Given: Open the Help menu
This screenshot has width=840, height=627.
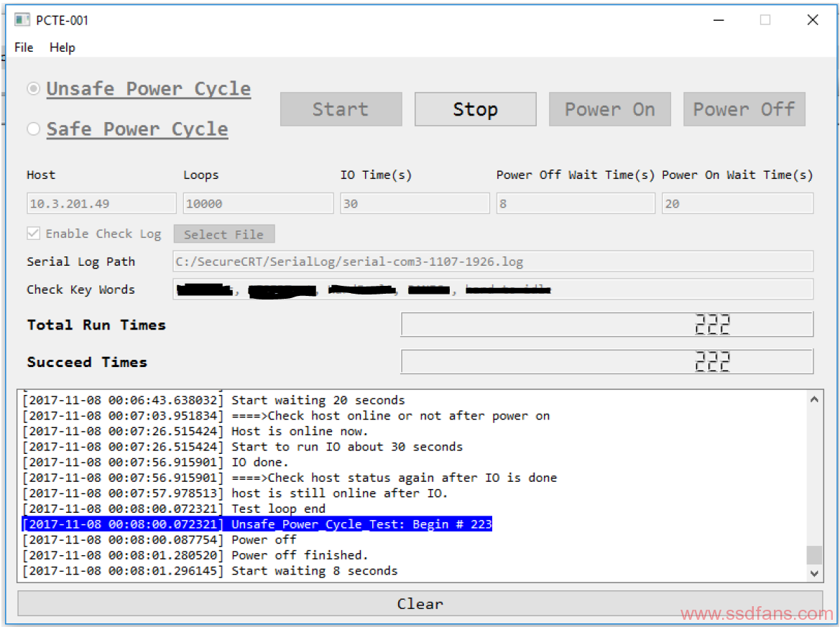Looking at the screenshot, I should point(62,47).
